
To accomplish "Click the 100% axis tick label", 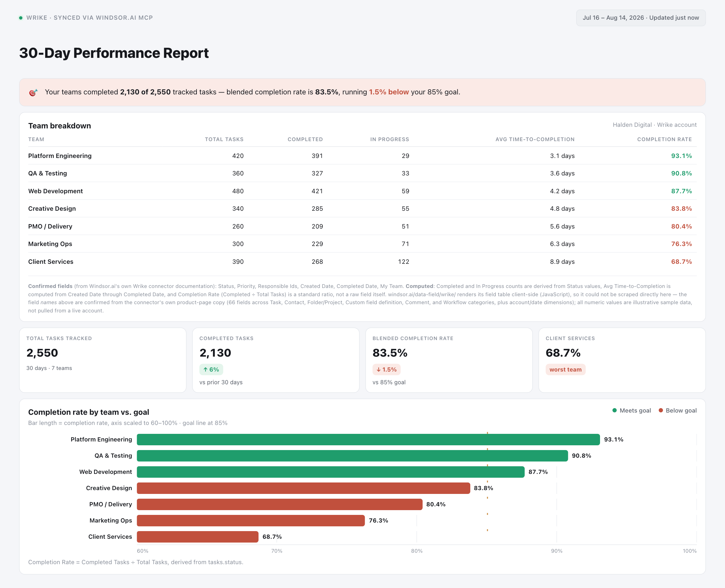I will (x=690, y=551).
